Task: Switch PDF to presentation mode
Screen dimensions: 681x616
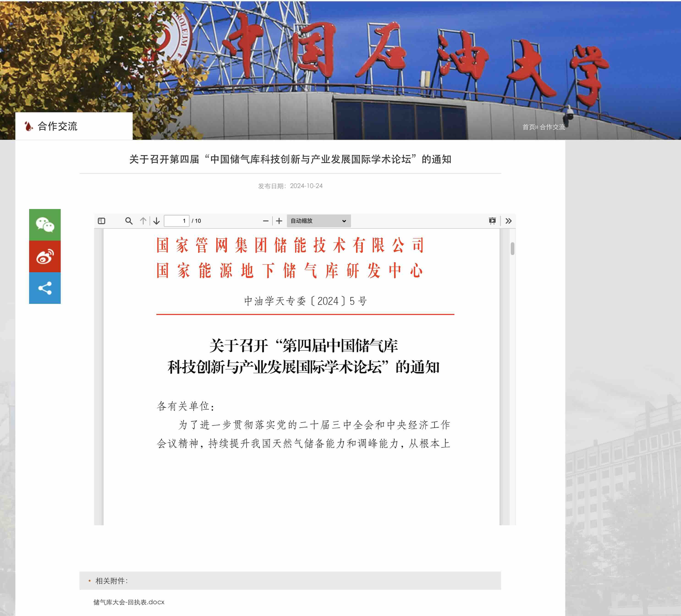Action: point(492,221)
